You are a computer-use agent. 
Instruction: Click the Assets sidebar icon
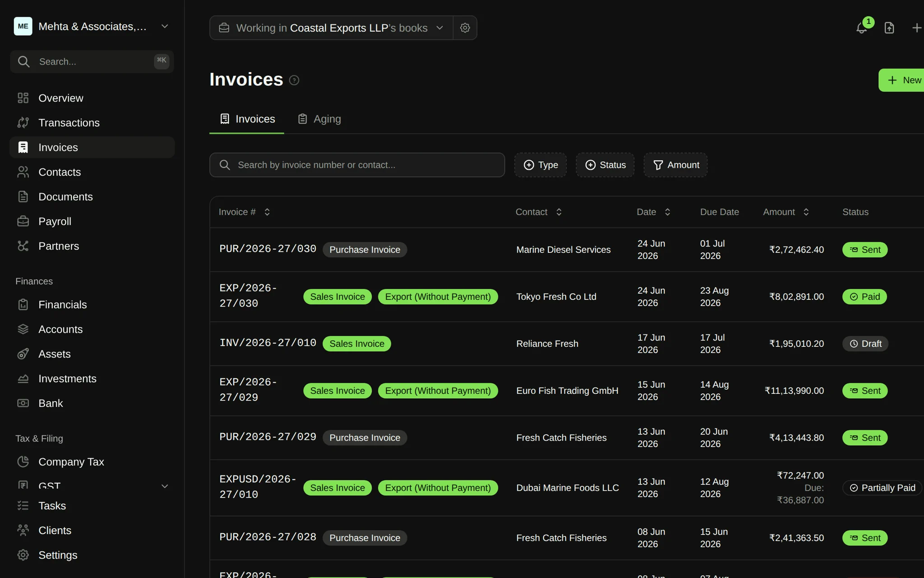[23, 354]
